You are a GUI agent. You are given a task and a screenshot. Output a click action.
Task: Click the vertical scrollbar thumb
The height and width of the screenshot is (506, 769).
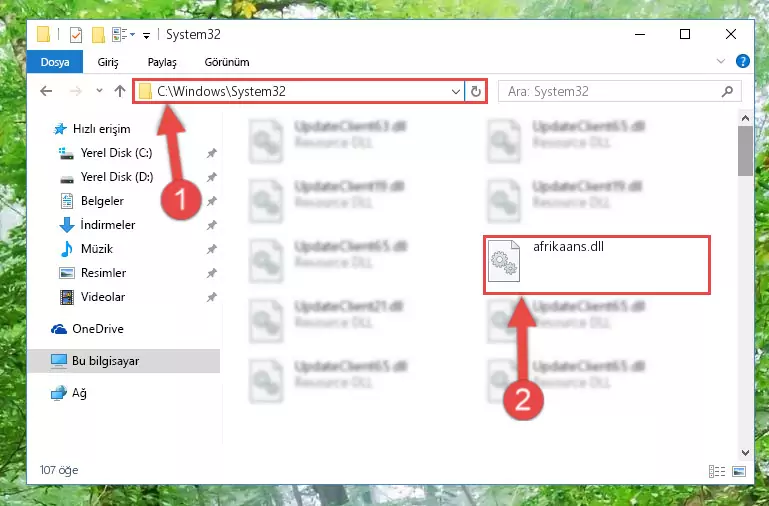click(745, 151)
